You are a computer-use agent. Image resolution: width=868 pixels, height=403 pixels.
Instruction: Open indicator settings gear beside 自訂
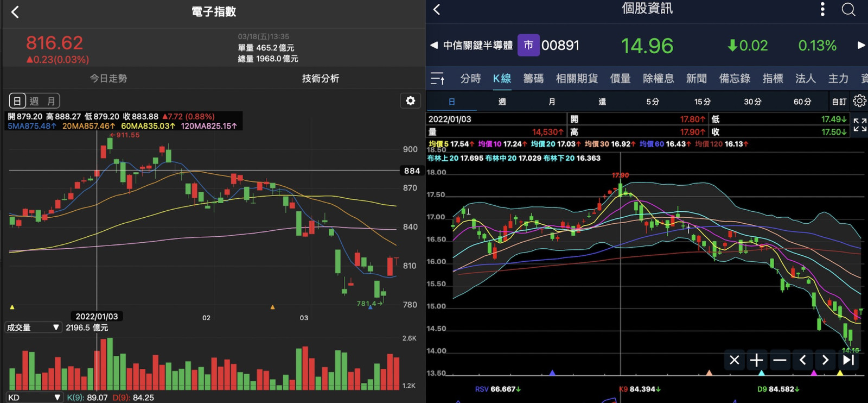pyautogui.click(x=859, y=101)
